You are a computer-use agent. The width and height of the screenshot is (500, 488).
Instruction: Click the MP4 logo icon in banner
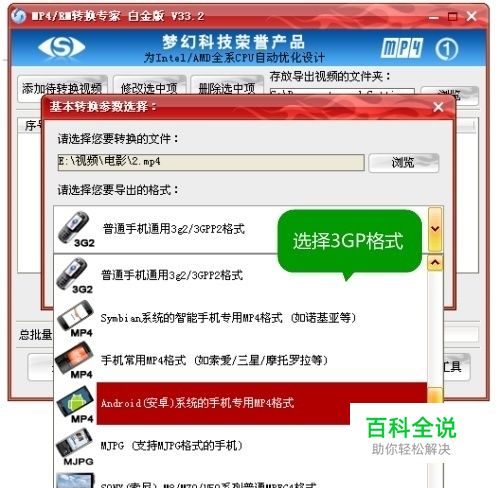pos(402,48)
